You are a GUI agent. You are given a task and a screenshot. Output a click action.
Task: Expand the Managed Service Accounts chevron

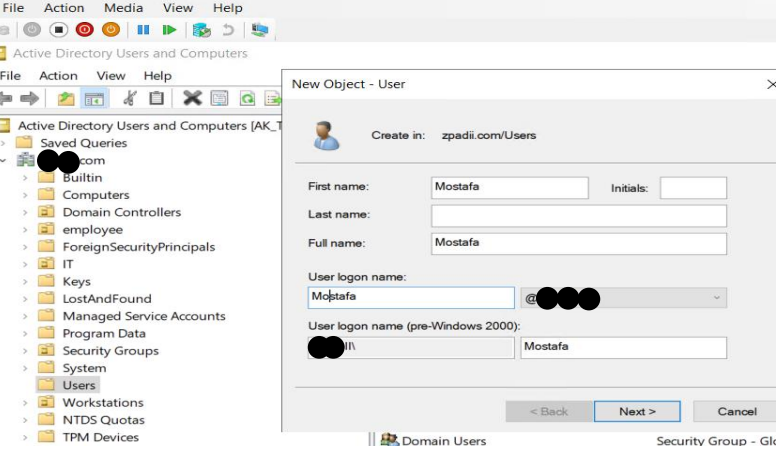[x=25, y=316]
